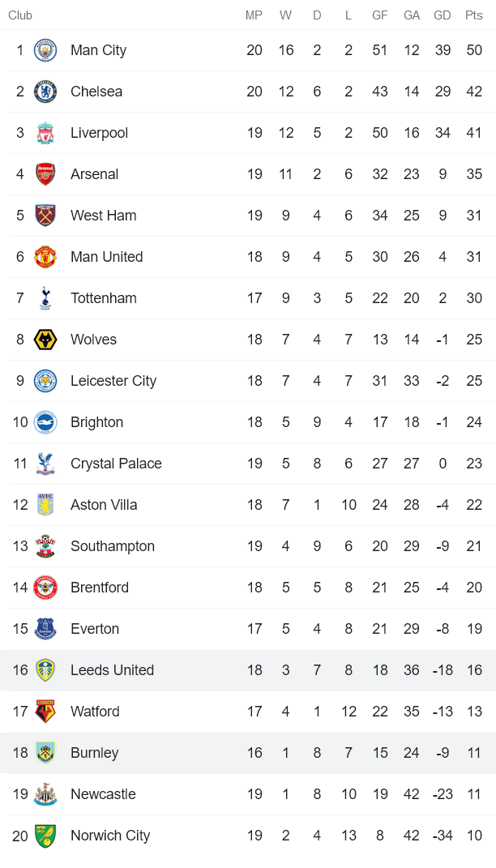Click the Leicester City team name
Viewport: 496px width, 868px height.
click(113, 381)
